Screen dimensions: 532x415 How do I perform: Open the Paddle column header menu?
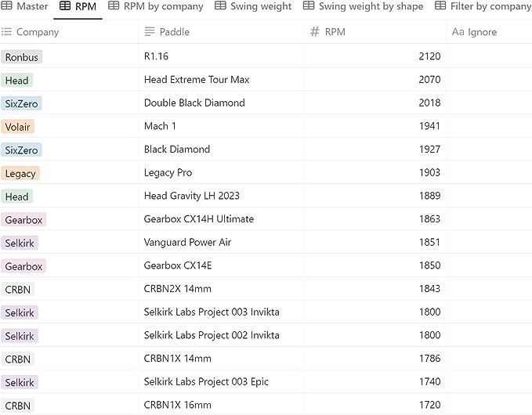tap(221, 31)
